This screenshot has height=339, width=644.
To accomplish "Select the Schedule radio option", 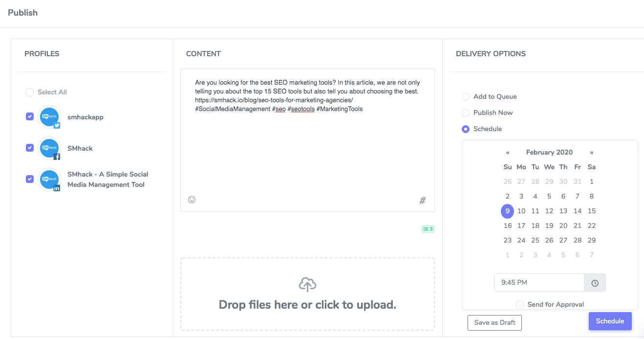I will click(x=466, y=129).
